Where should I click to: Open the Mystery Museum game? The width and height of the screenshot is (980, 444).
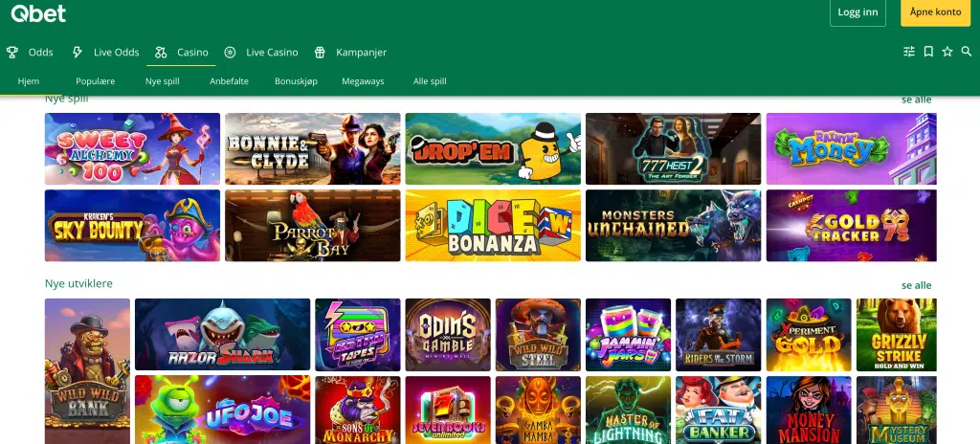click(x=896, y=410)
